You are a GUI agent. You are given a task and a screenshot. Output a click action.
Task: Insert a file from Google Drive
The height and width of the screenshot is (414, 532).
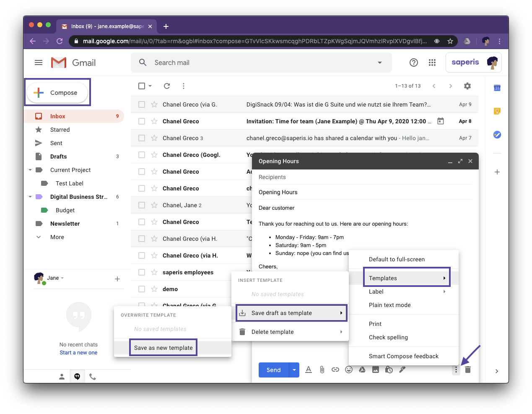tap(362, 370)
